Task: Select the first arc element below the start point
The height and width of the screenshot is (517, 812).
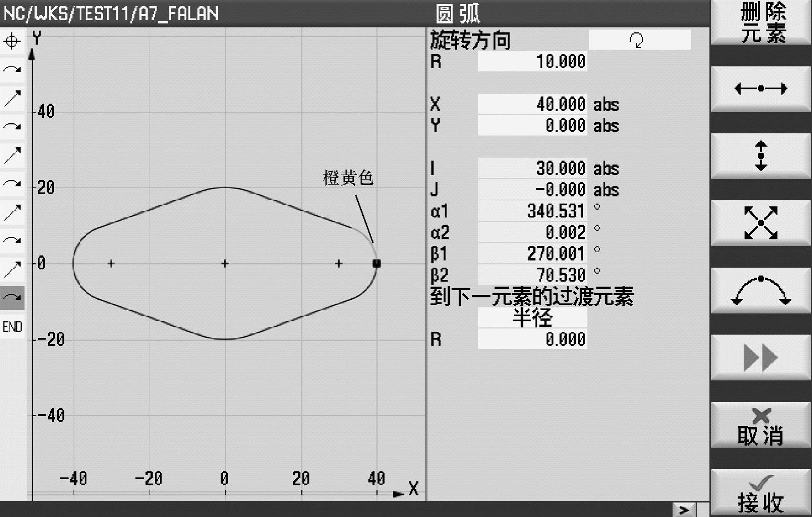Action: 12,70
